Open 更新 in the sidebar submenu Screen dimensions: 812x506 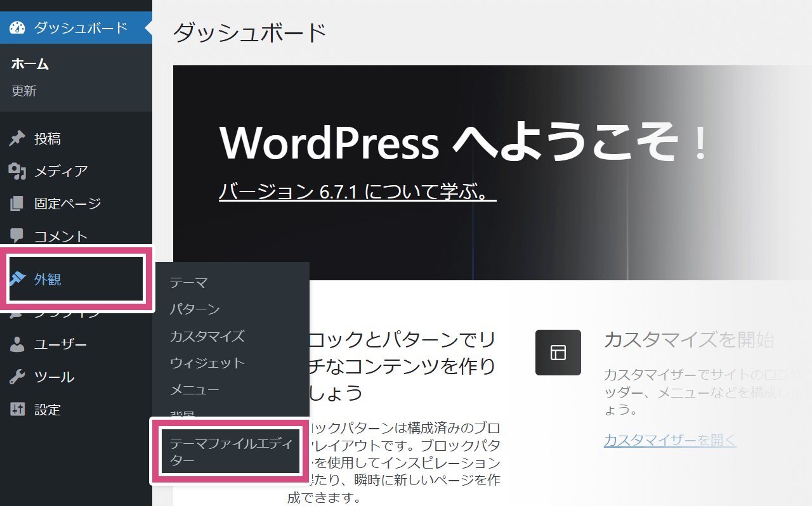click(x=24, y=91)
